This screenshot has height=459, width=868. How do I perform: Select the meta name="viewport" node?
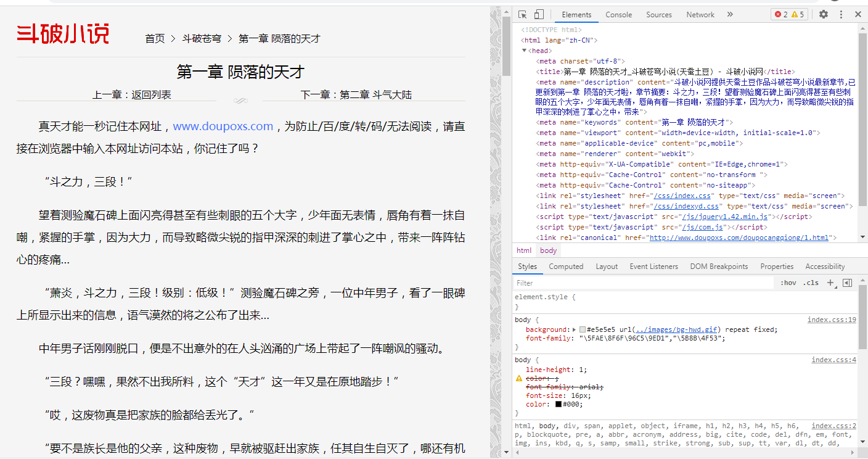[x=678, y=133]
